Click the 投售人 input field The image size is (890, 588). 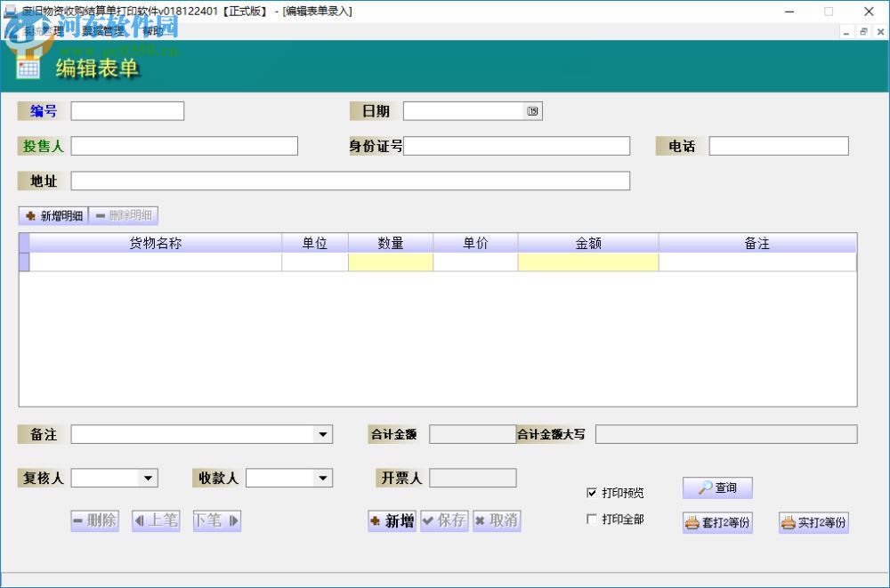(184, 146)
